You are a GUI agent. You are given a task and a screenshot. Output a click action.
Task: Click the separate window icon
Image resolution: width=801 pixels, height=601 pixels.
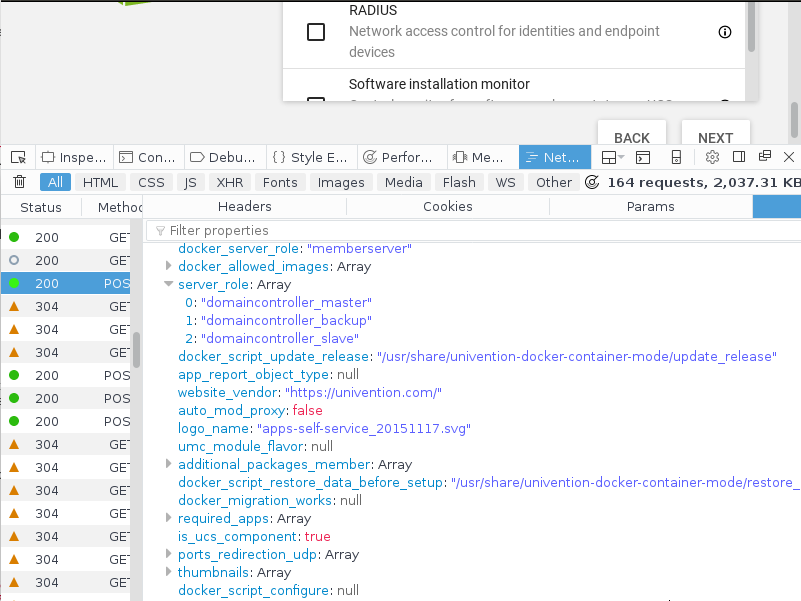tap(764, 157)
